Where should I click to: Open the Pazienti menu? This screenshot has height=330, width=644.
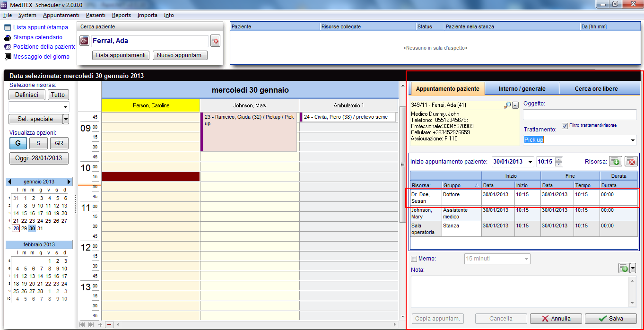[x=96, y=15]
